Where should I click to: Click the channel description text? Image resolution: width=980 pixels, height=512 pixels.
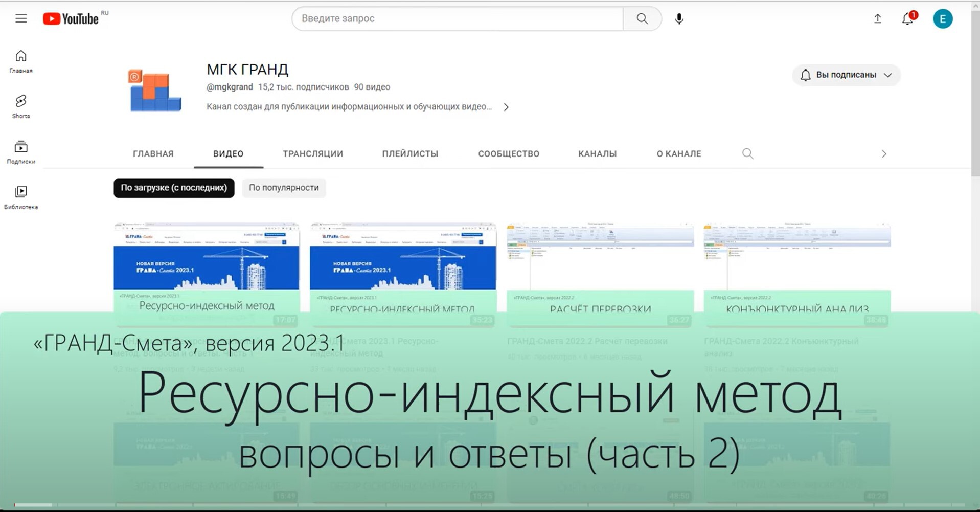349,107
